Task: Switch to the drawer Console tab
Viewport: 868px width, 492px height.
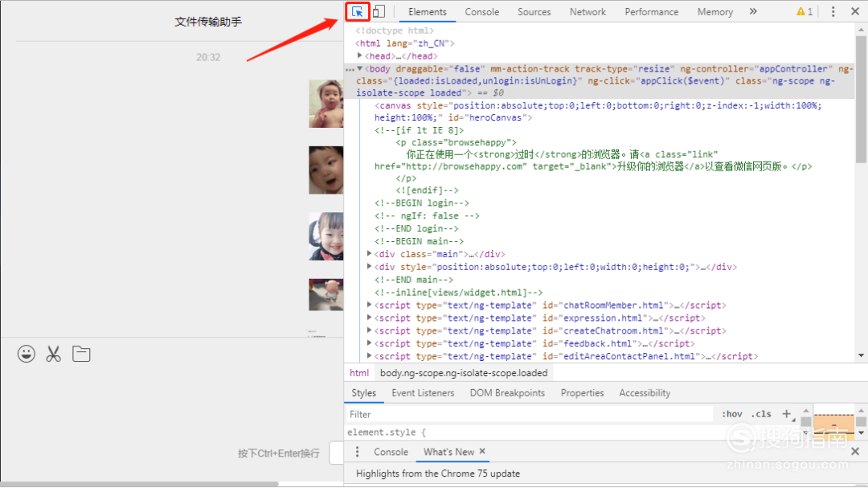Action: coord(391,452)
